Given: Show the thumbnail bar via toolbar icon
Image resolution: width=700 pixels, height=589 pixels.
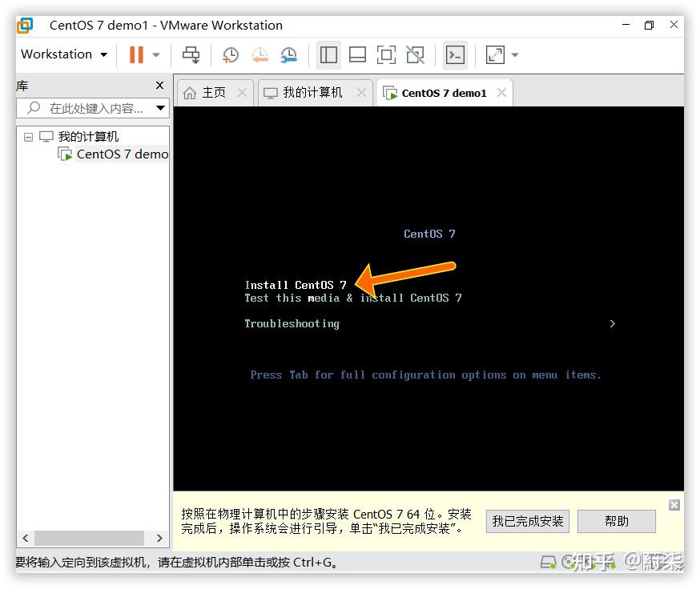Looking at the screenshot, I should tap(357, 54).
